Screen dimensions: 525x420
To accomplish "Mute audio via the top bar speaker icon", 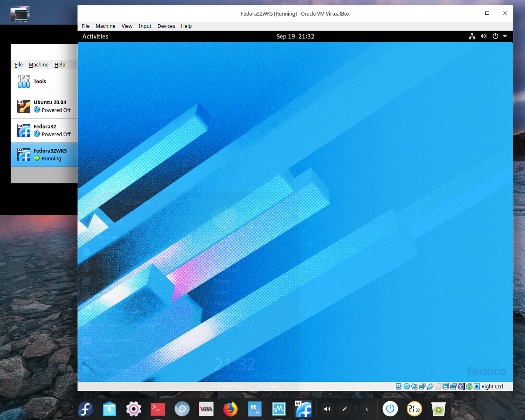I will [484, 36].
